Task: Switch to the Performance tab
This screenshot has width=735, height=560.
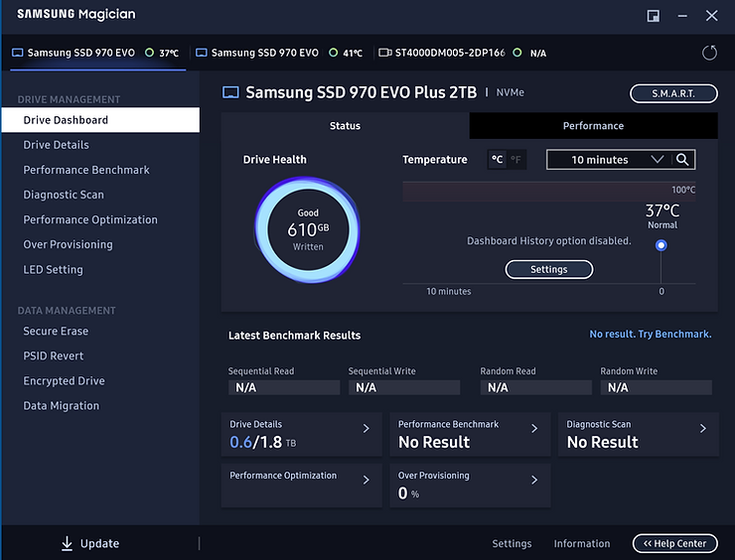Action: pyautogui.click(x=593, y=126)
